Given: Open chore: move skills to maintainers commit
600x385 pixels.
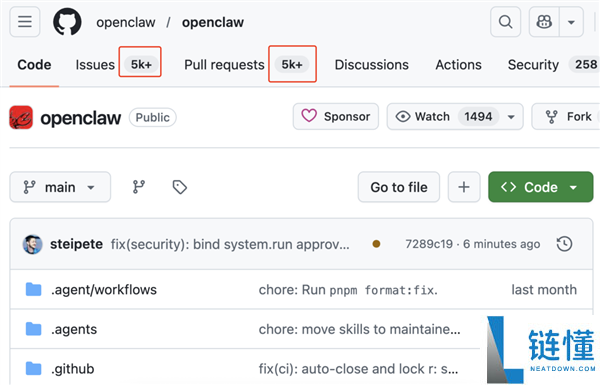Looking at the screenshot, I should (359, 329).
